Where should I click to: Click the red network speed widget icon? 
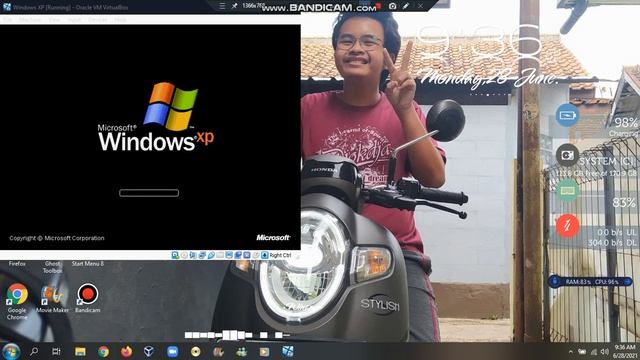(567, 226)
